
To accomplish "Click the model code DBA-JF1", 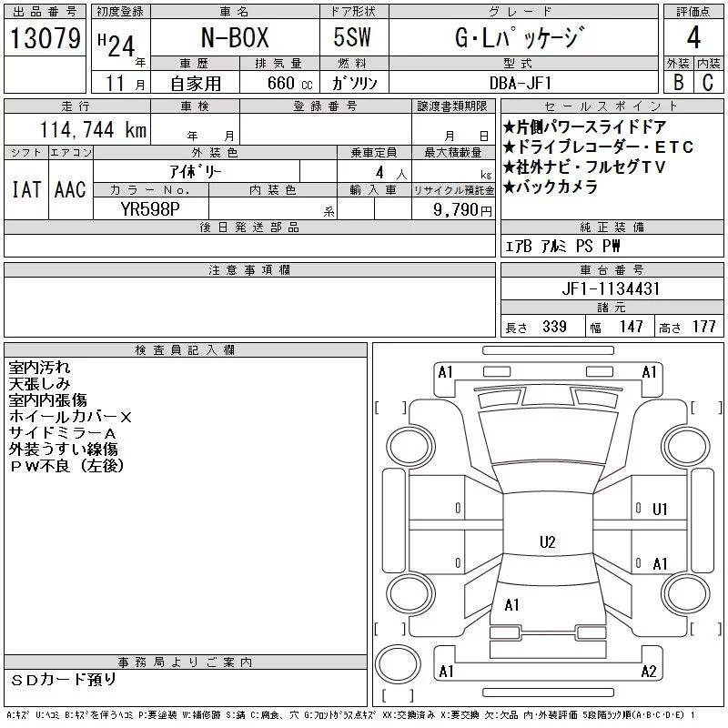I will click(x=521, y=83).
